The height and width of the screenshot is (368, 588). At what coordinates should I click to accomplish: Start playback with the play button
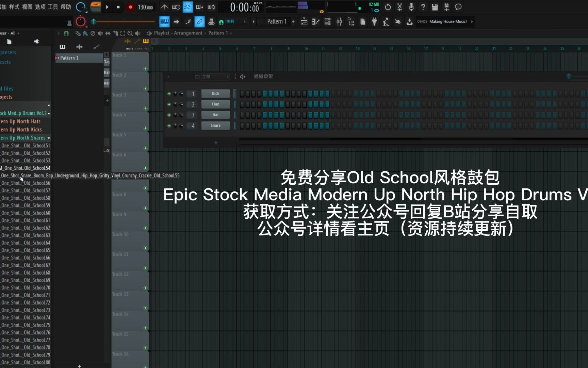pyautogui.click(x=107, y=7)
